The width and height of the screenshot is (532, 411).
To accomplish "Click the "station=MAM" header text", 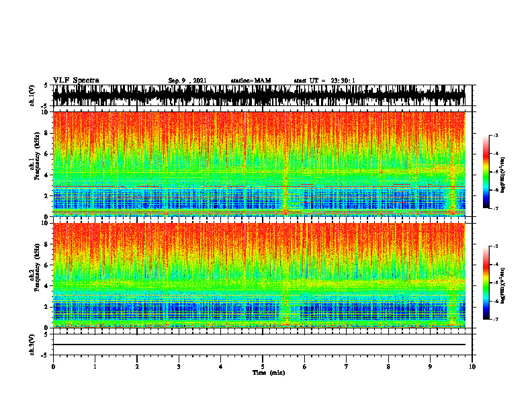I will (251, 81).
